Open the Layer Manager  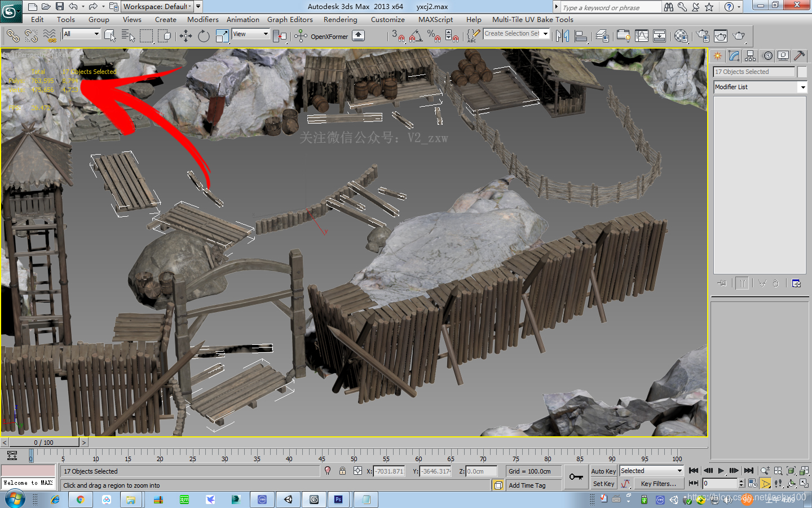point(602,36)
